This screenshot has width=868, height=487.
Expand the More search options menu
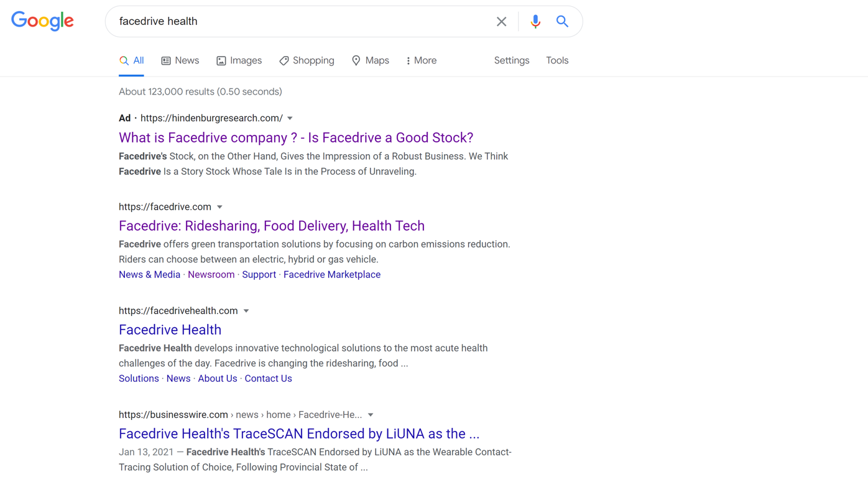[421, 60]
